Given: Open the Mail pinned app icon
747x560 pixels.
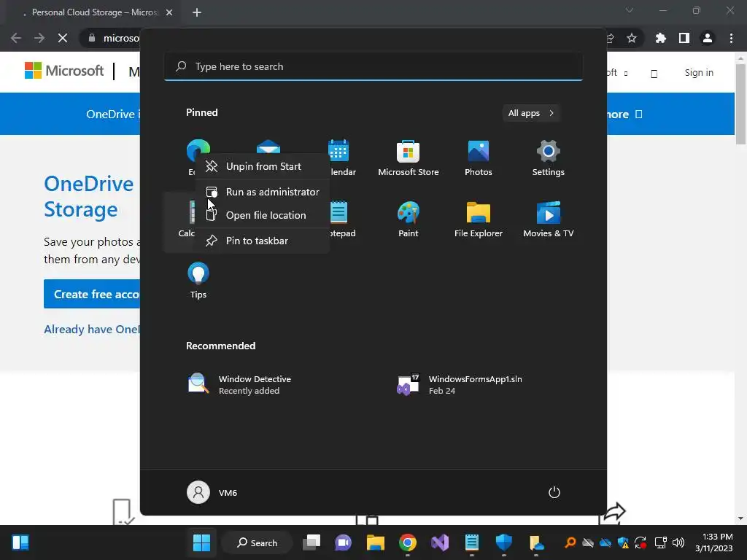Looking at the screenshot, I should 268,146.
